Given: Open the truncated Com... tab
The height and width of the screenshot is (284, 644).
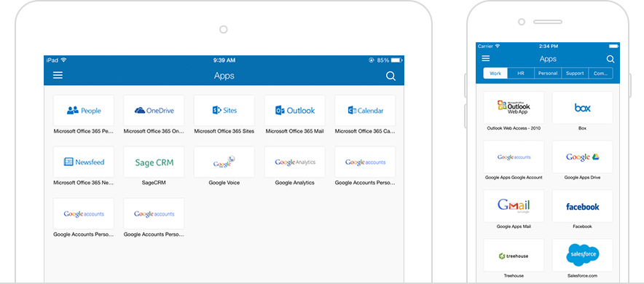Looking at the screenshot, I should click(x=600, y=73).
